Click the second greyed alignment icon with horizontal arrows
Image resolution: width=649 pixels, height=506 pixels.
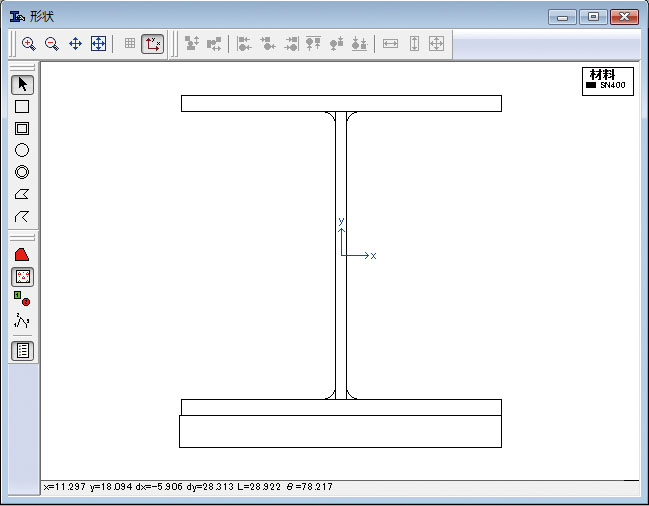[214, 43]
